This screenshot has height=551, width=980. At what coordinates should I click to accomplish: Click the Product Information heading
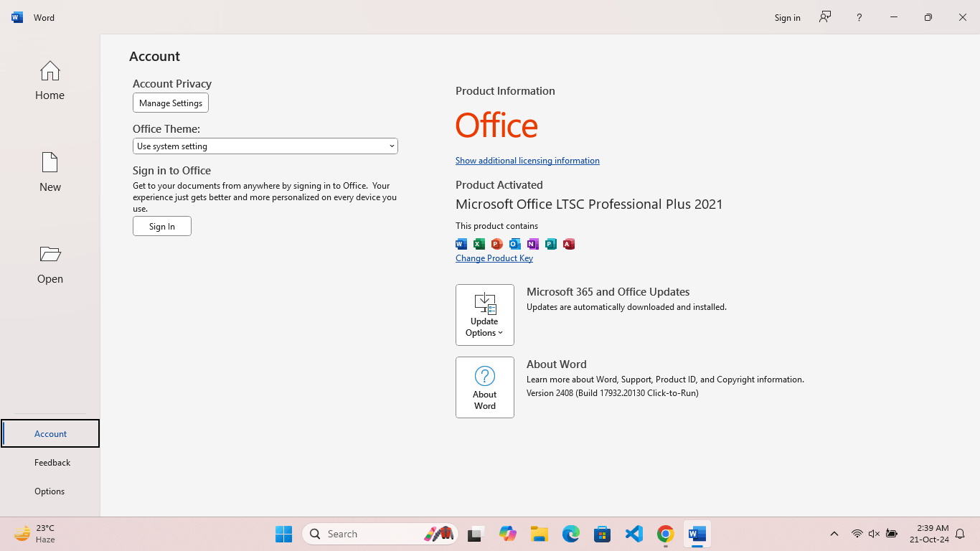pyautogui.click(x=505, y=91)
